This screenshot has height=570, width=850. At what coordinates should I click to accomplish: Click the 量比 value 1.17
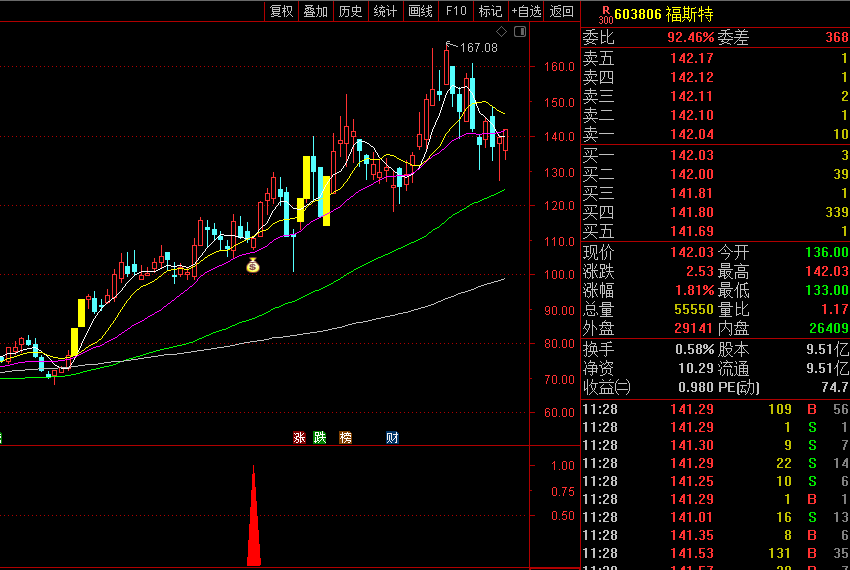click(x=836, y=309)
